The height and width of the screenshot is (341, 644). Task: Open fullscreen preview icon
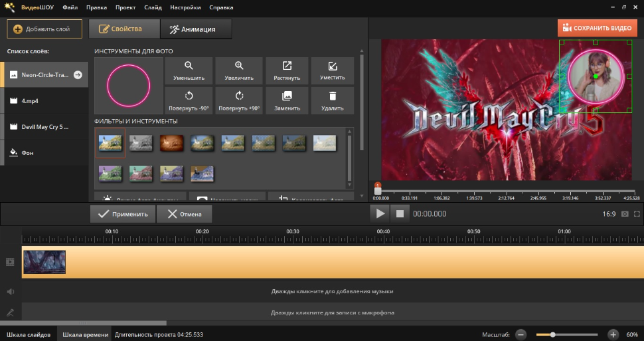coord(637,214)
